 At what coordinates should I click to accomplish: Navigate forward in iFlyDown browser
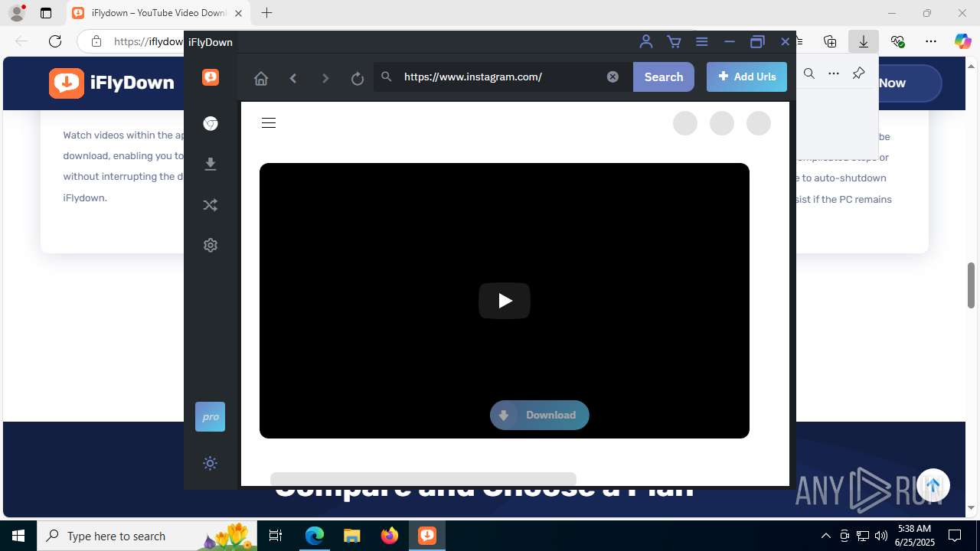pyautogui.click(x=325, y=77)
